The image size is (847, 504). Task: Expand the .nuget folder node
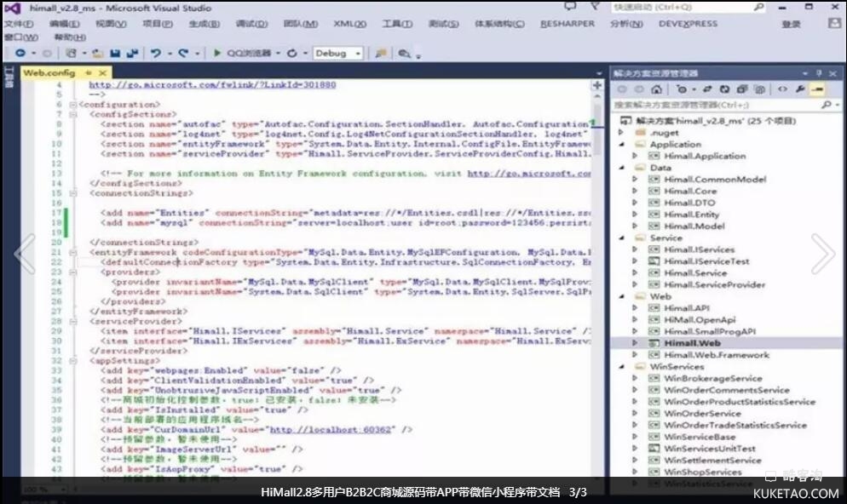click(x=621, y=133)
